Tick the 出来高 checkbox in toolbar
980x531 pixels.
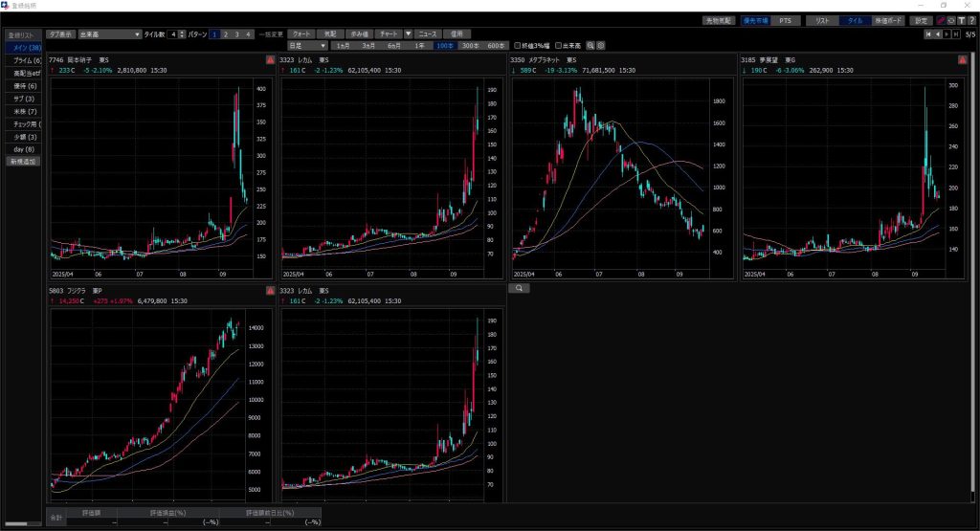tap(560, 46)
